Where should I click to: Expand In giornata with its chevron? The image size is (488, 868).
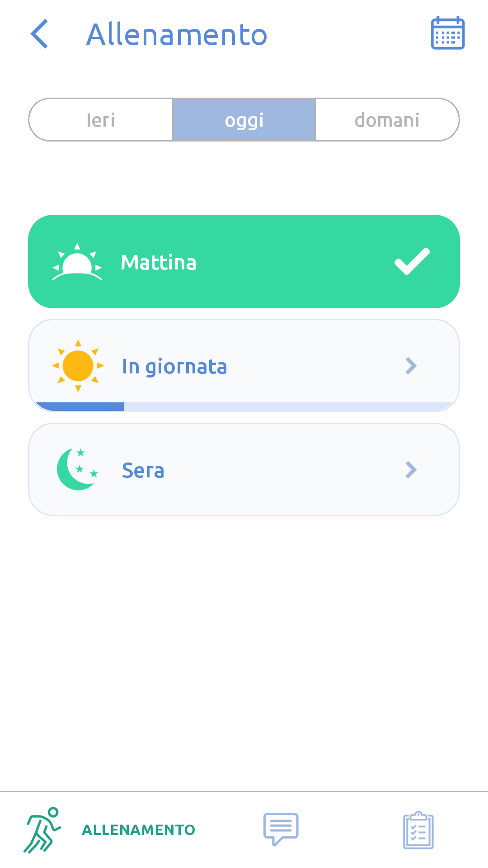(411, 366)
